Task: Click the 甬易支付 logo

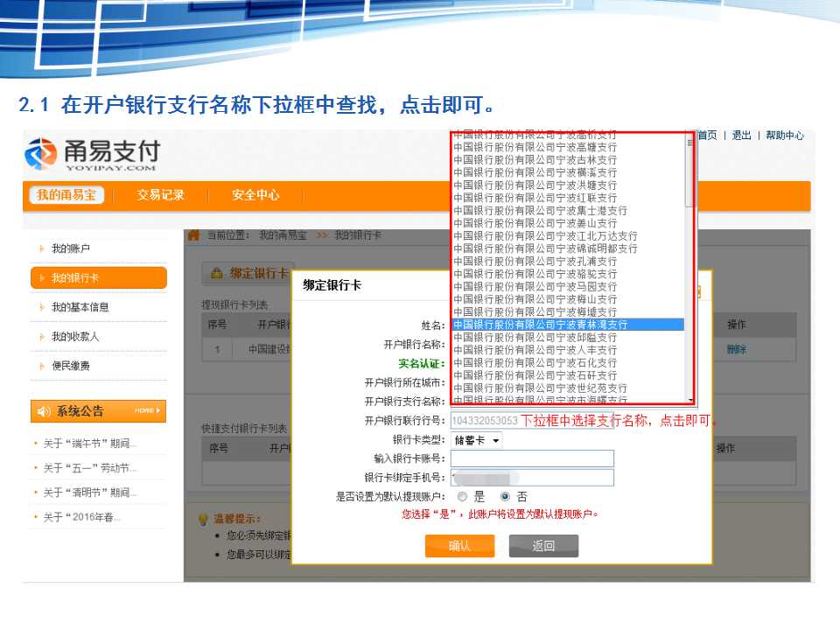Action: [x=92, y=154]
